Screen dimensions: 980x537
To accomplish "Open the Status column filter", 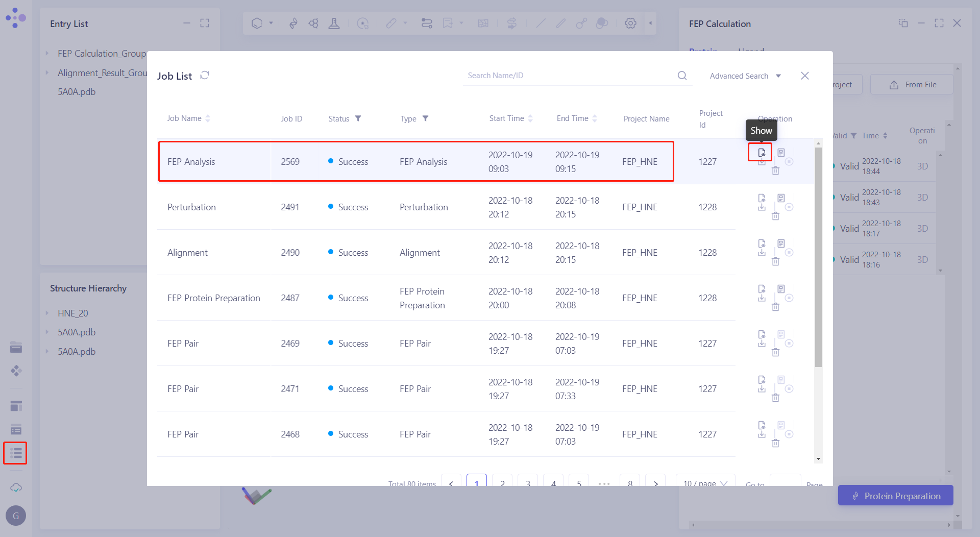I will point(358,118).
